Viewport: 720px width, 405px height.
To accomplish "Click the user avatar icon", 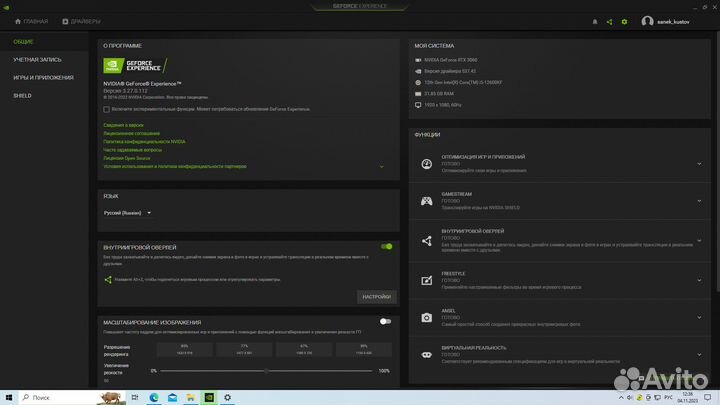I will (x=647, y=21).
